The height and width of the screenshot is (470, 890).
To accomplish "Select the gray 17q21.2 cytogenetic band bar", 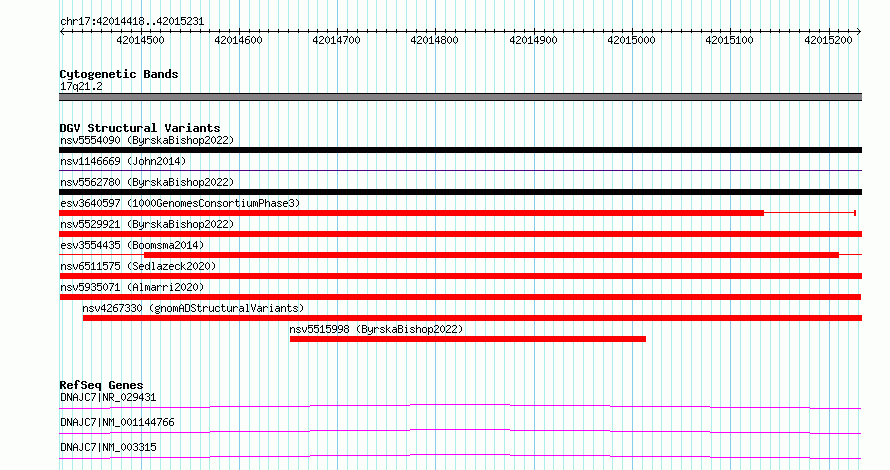I will pos(460,97).
